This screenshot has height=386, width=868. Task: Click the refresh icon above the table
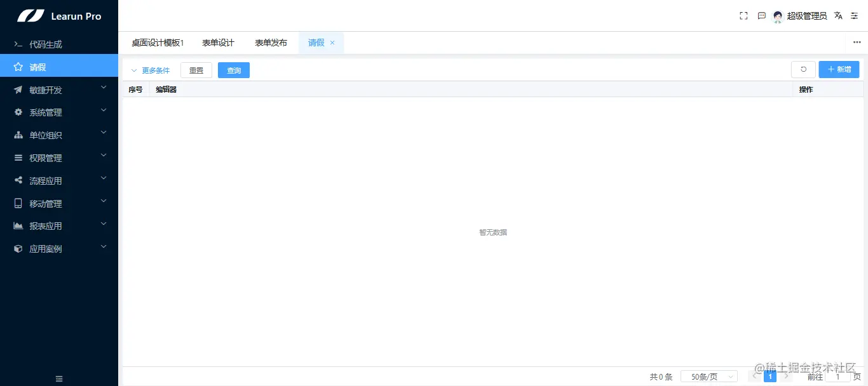click(803, 69)
